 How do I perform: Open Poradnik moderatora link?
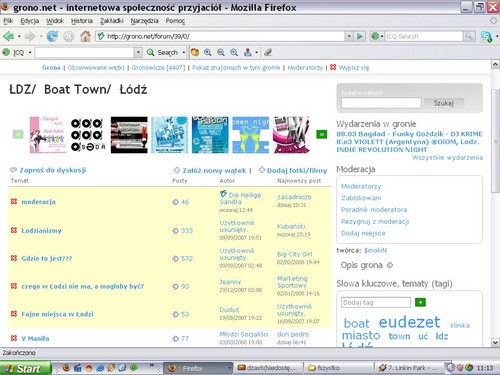(374, 210)
